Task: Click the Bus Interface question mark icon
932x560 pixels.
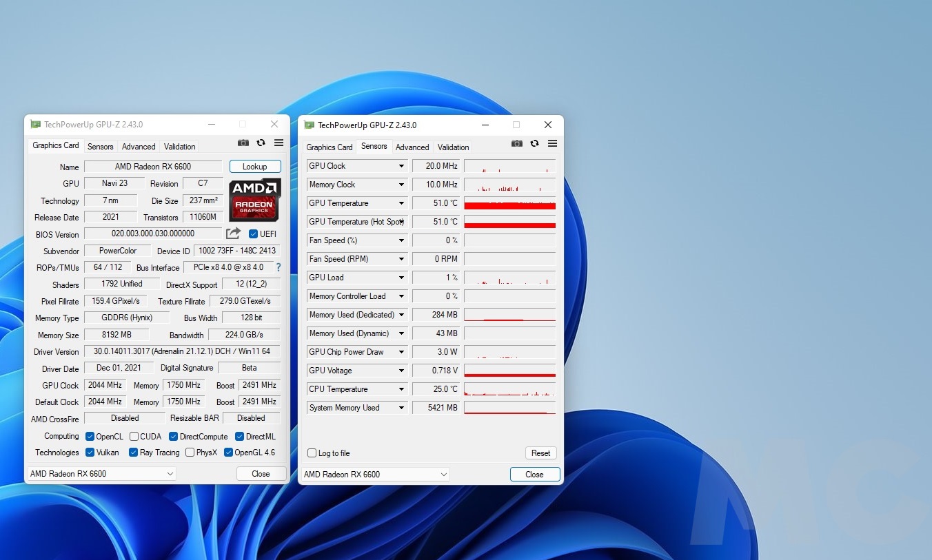Action: [278, 267]
